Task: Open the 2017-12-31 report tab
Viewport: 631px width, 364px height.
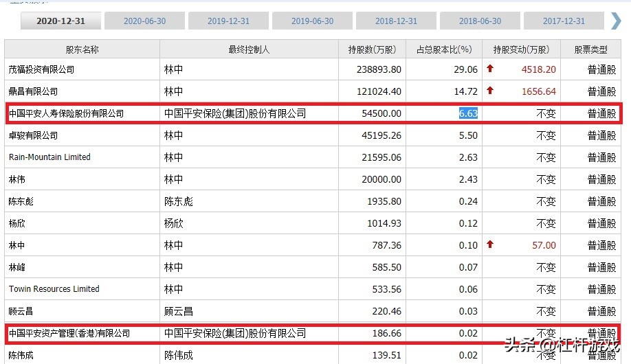Action: [564, 21]
